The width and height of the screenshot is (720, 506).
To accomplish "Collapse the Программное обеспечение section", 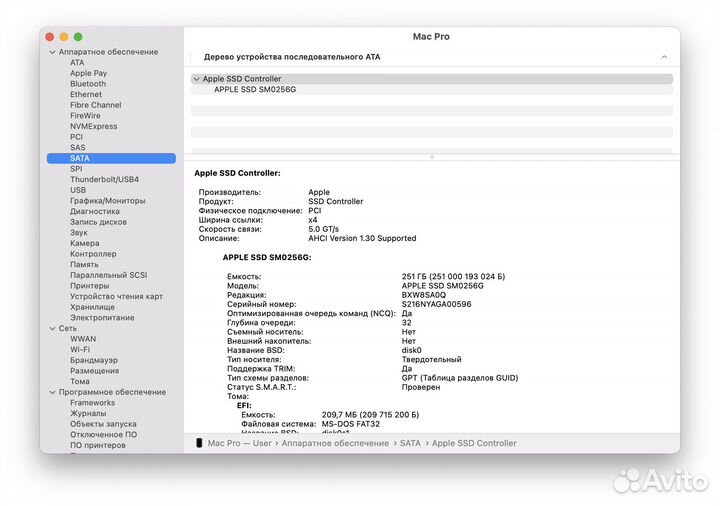I will click(52, 392).
